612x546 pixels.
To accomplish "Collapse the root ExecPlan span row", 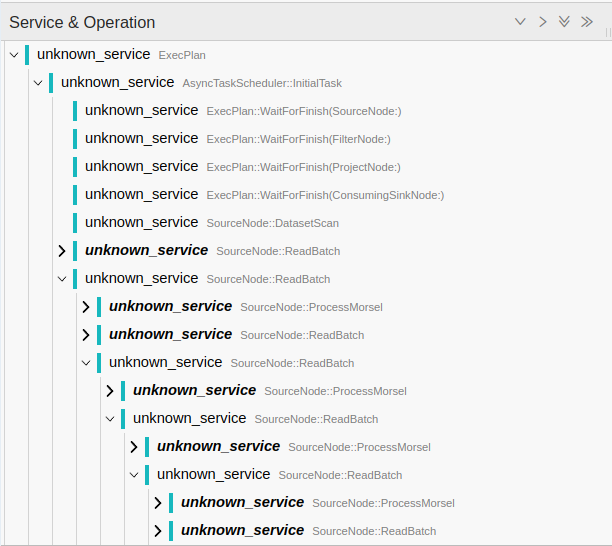I will [14, 55].
